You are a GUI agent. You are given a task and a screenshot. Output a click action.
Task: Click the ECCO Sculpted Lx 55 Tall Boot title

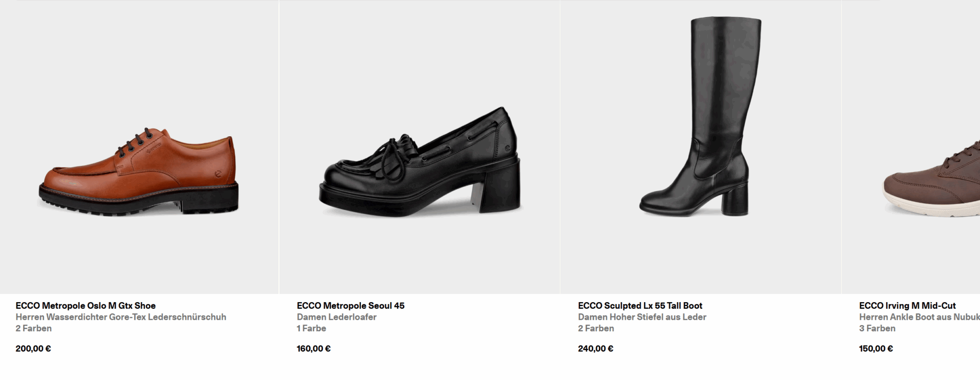click(640, 305)
